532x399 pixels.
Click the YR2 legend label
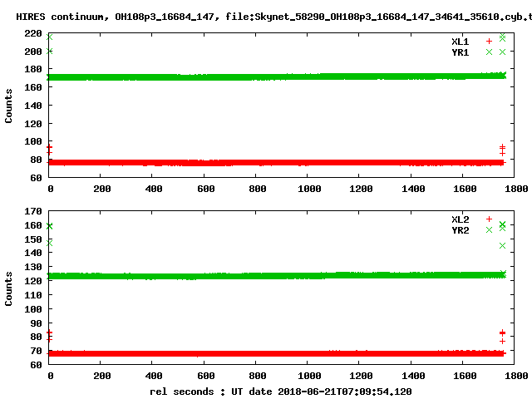coord(460,230)
